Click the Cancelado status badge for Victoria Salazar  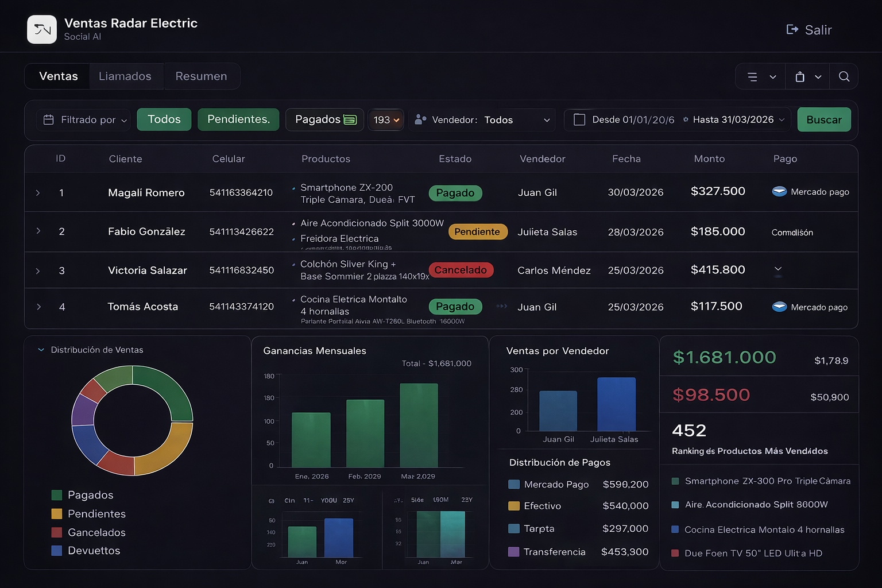[461, 270]
